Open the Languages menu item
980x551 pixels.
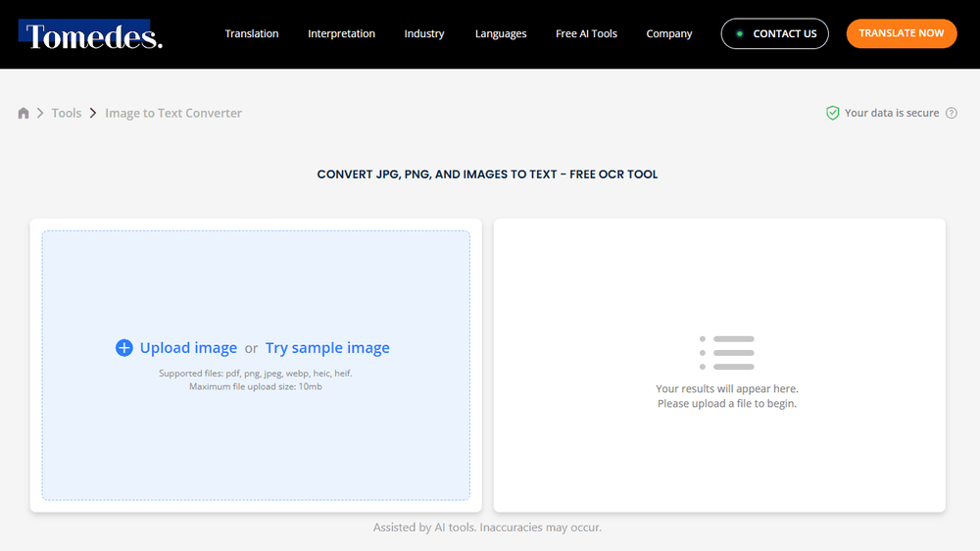coord(501,33)
